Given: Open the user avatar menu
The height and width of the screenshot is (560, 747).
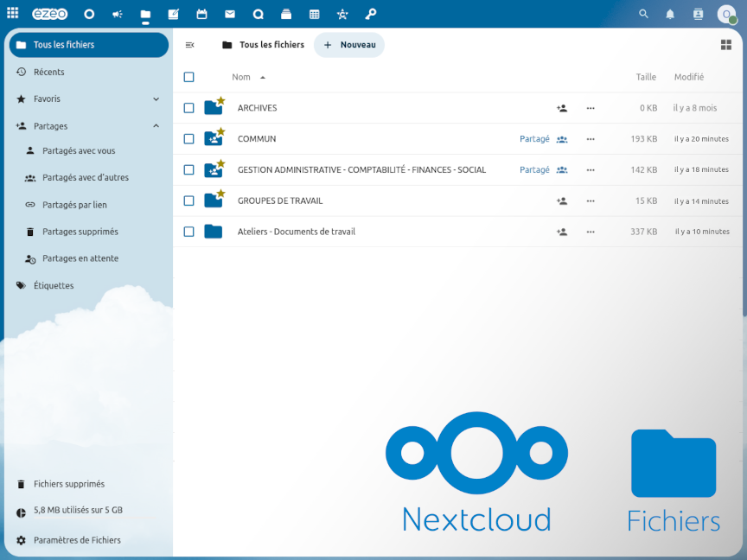Looking at the screenshot, I should point(726,15).
